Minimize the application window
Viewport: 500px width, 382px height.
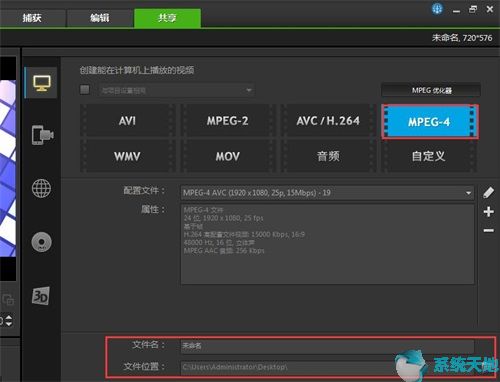[x=456, y=11]
